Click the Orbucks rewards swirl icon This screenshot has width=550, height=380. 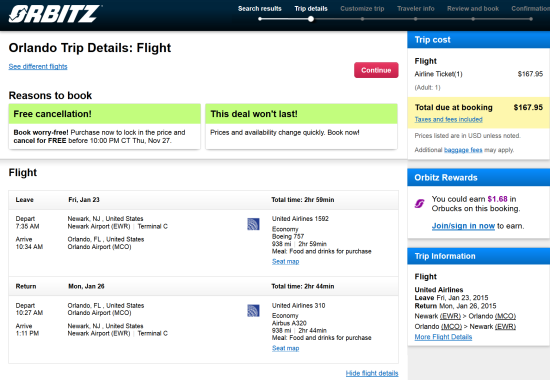(420, 204)
